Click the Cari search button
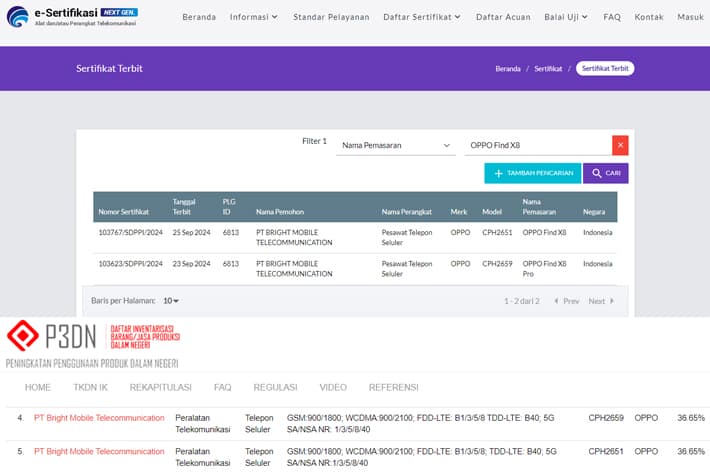Viewport: 710px width, 473px height. tap(605, 173)
